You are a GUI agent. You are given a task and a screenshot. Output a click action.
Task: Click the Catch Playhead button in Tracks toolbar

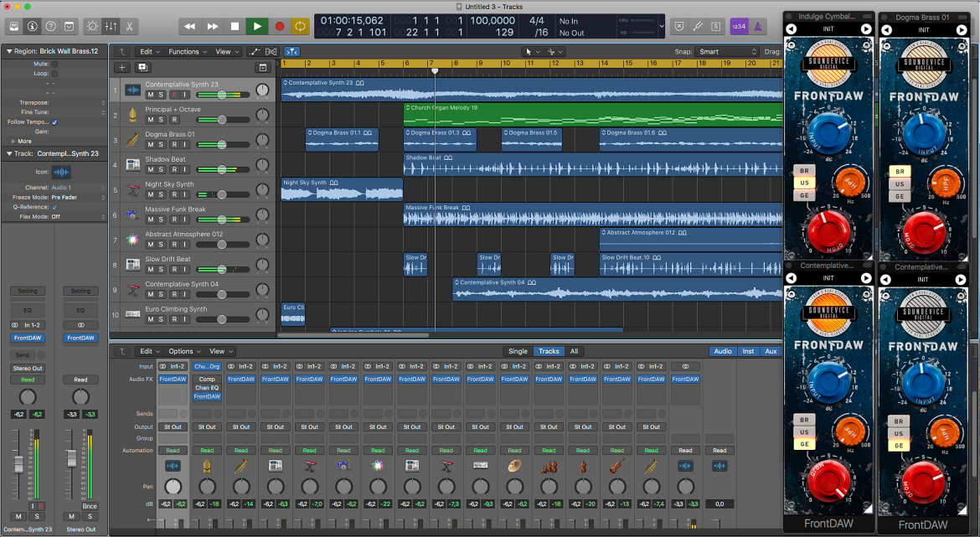[291, 52]
